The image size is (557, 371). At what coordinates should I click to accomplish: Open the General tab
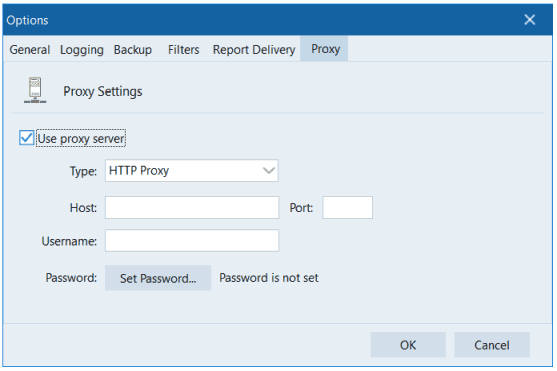[x=30, y=49]
